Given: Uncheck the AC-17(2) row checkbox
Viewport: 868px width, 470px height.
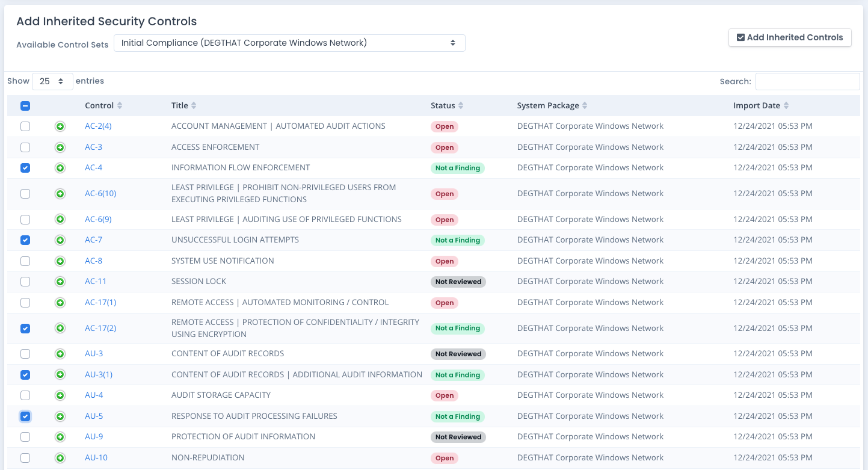Looking at the screenshot, I should pos(25,329).
